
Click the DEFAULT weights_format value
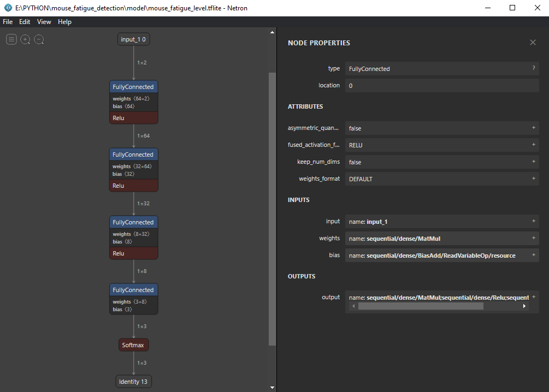pos(361,179)
